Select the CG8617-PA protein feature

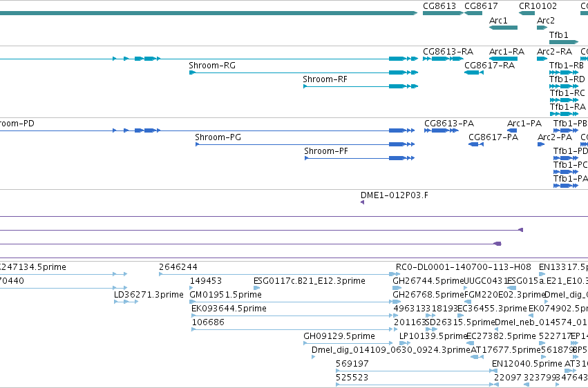(476, 144)
